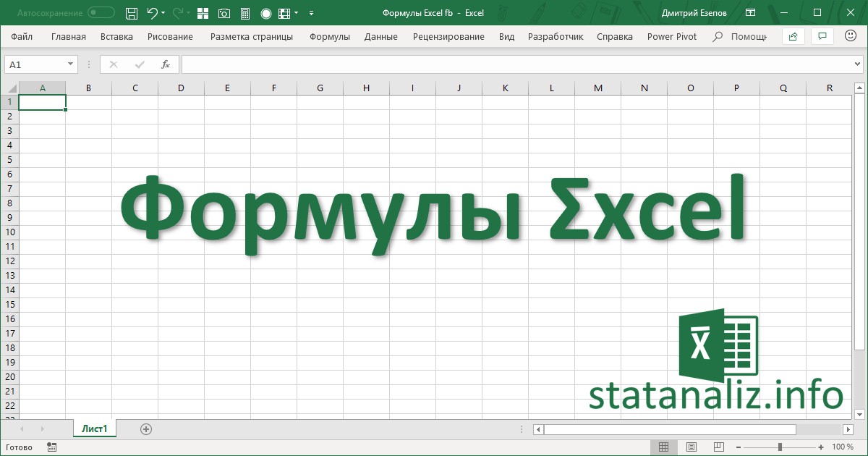Image resolution: width=868 pixels, height=456 pixels.
Task: Click the 100 % zoom level button
Action: point(843,447)
